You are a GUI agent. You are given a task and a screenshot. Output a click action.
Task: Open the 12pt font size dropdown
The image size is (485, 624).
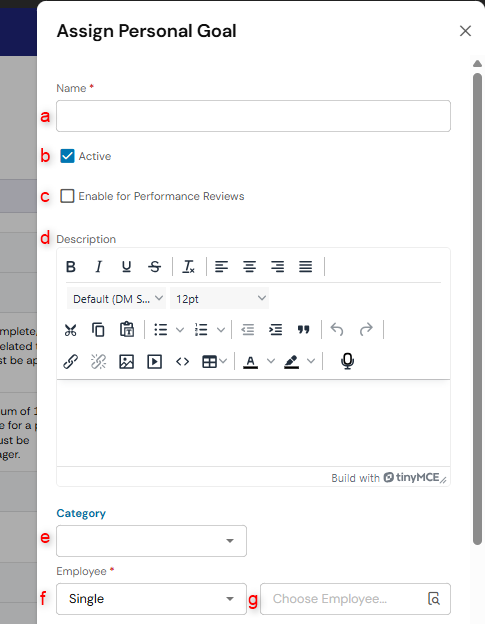(220, 298)
